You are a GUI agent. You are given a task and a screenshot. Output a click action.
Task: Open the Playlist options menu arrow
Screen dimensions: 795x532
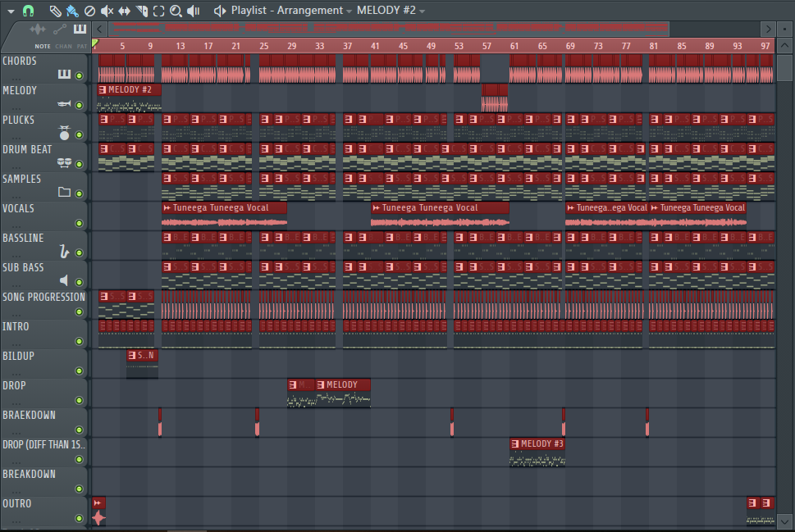pos(11,11)
